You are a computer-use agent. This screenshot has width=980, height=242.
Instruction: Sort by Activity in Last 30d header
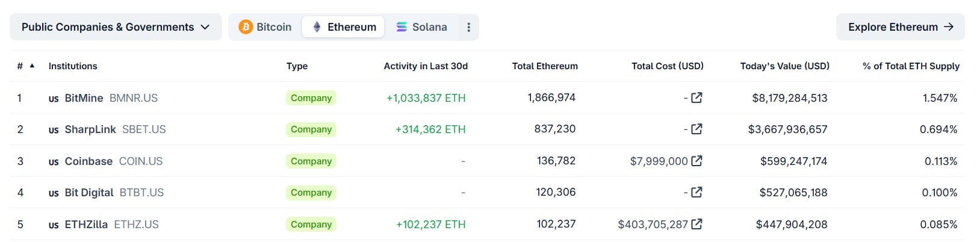click(x=426, y=66)
